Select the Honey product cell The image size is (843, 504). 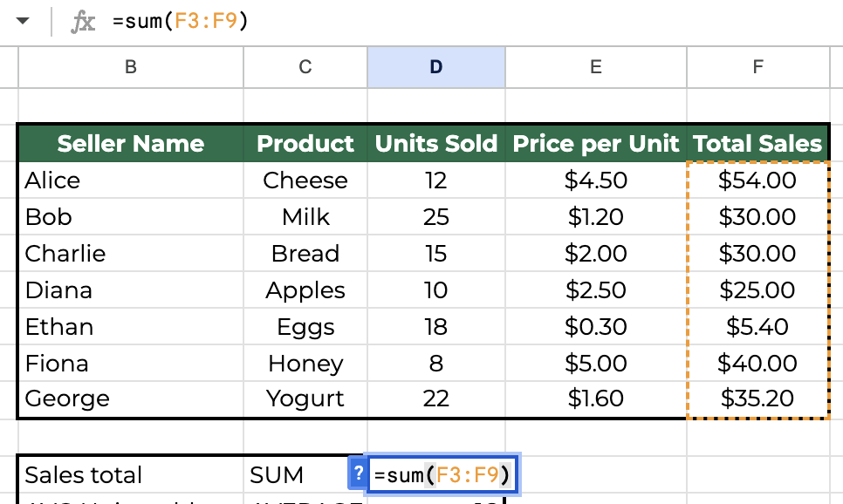pos(305,364)
